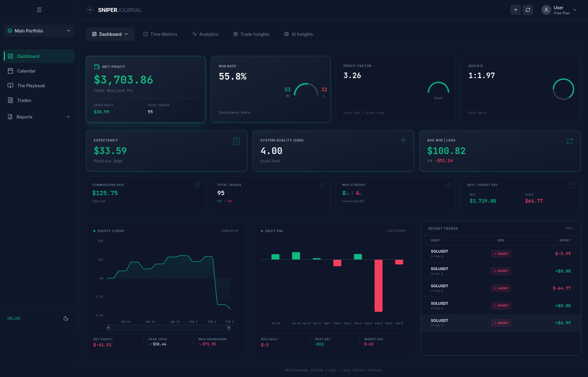The height and width of the screenshot is (377, 588).
Task: Click the Daily PnL LAST 14 DAYS label
Action: [x=396, y=231]
